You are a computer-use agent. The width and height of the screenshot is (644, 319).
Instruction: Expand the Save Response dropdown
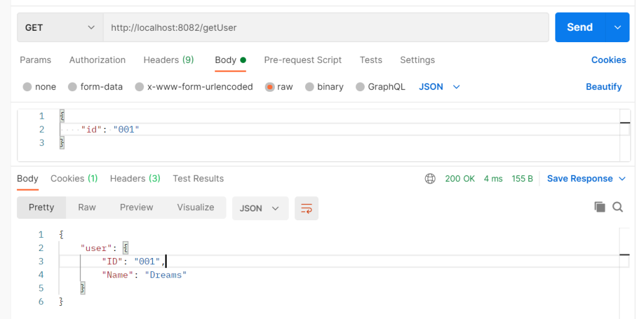pyautogui.click(x=622, y=179)
